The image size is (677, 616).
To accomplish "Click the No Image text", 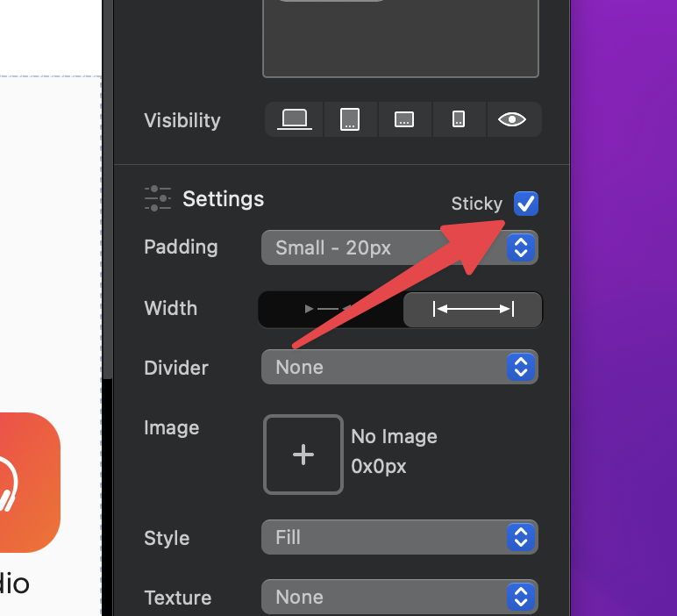I will tap(394, 436).
